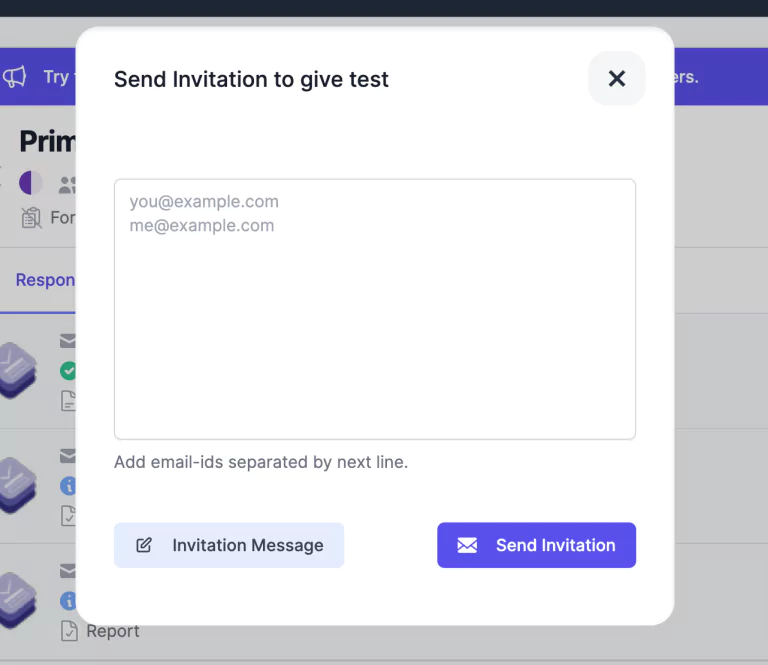Open the Report link in background page
The width and height of the screenshot is (768, 665).
113,631
